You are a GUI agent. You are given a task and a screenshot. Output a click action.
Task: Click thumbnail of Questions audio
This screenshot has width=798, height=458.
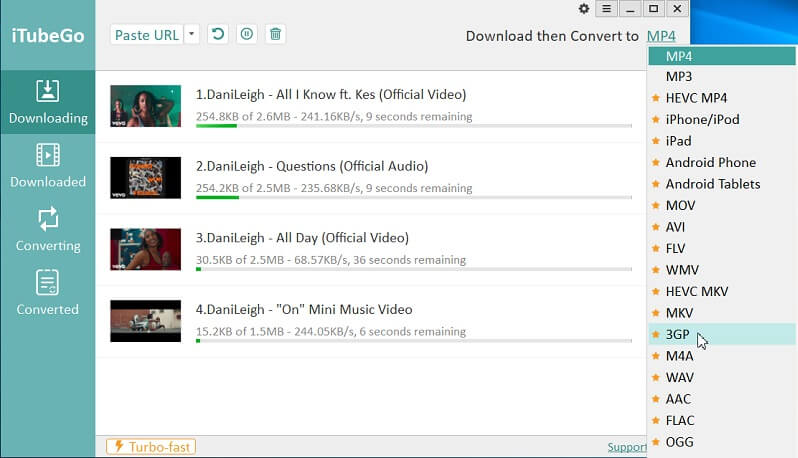click(x=146, y=178)
